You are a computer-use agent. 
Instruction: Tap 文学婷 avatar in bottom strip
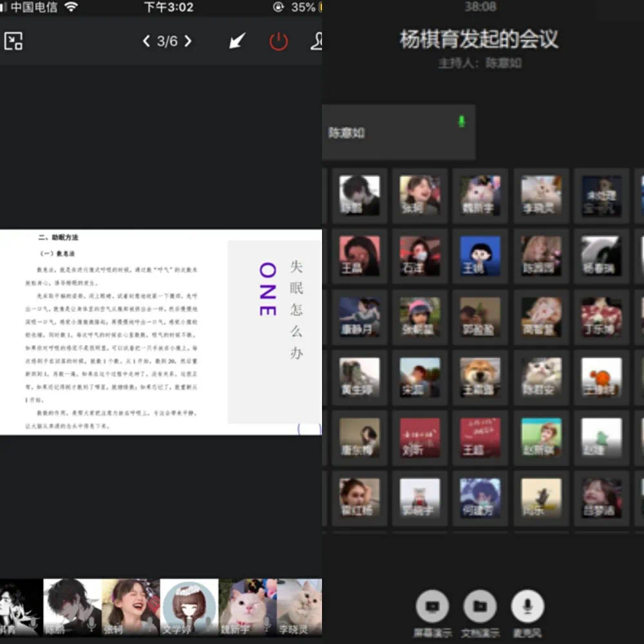189,607
